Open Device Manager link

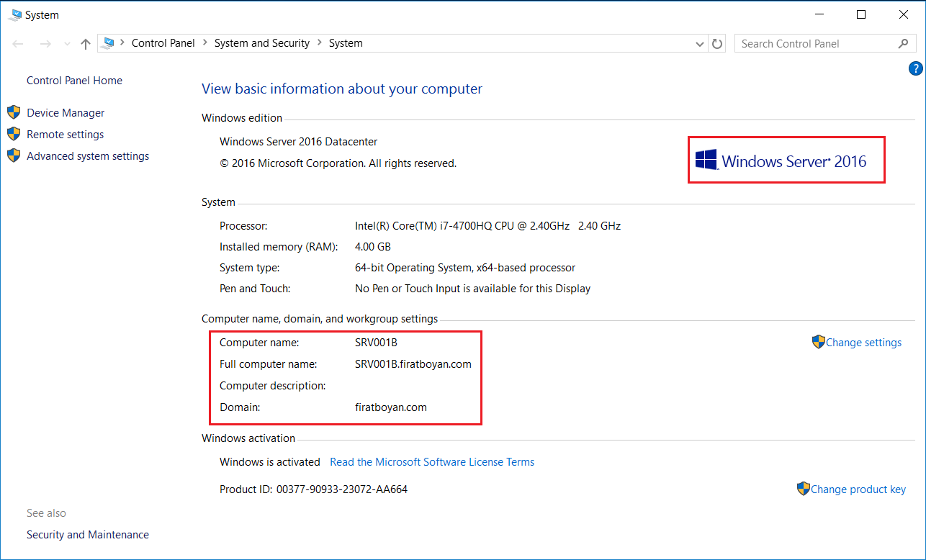(x=66, y=113)
